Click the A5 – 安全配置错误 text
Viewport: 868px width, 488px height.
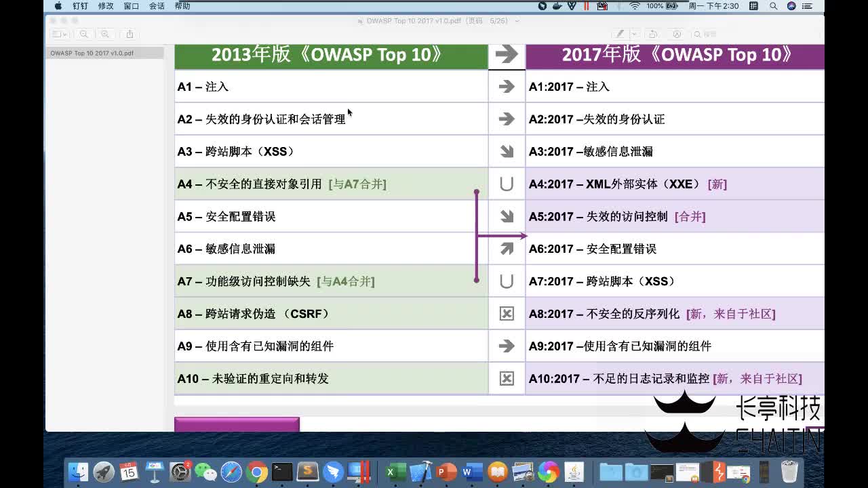tap(226, 217)
